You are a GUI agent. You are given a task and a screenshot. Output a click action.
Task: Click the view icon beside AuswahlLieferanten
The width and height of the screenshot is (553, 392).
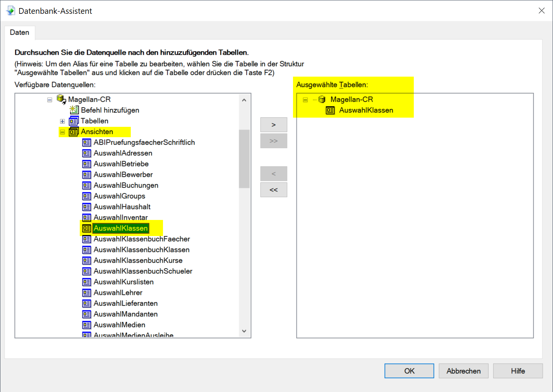(x=87, y=303)
